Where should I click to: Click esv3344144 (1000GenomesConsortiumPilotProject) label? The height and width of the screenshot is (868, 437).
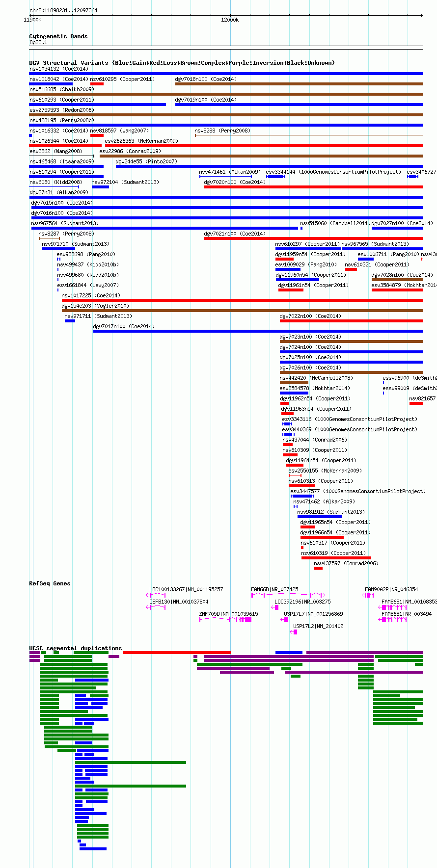click(333, 172)
